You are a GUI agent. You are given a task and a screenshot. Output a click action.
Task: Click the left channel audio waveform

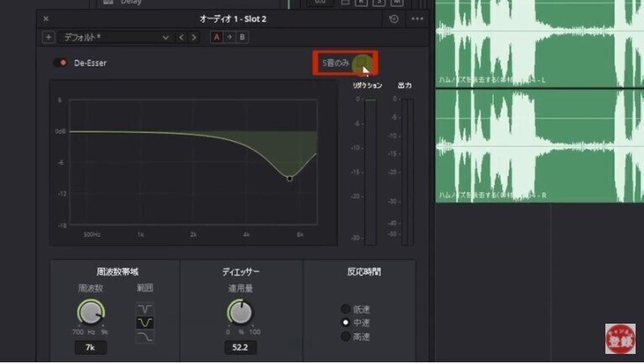540,43
